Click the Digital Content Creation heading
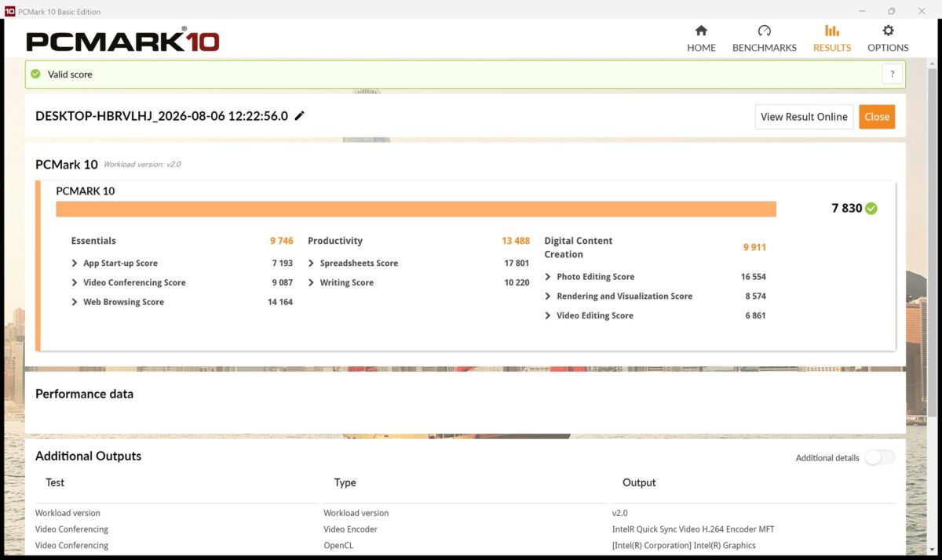This screenshot has width=942, height=560. coord(579,247)
